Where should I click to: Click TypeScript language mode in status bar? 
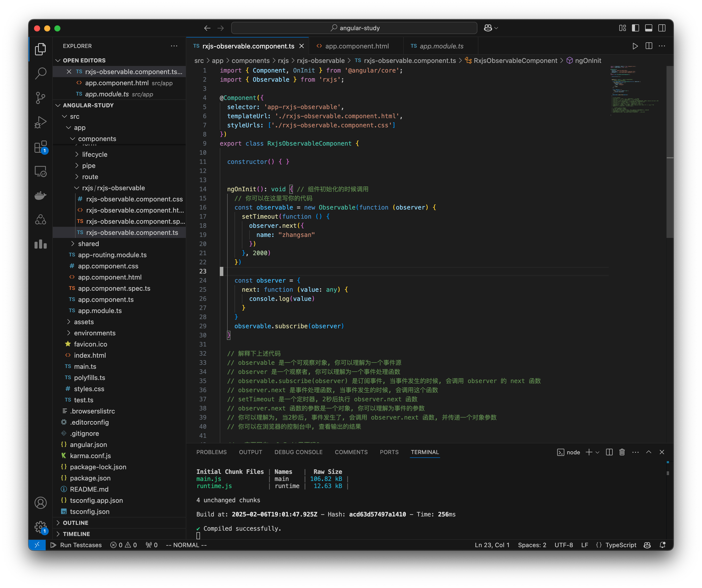point(620,545)
